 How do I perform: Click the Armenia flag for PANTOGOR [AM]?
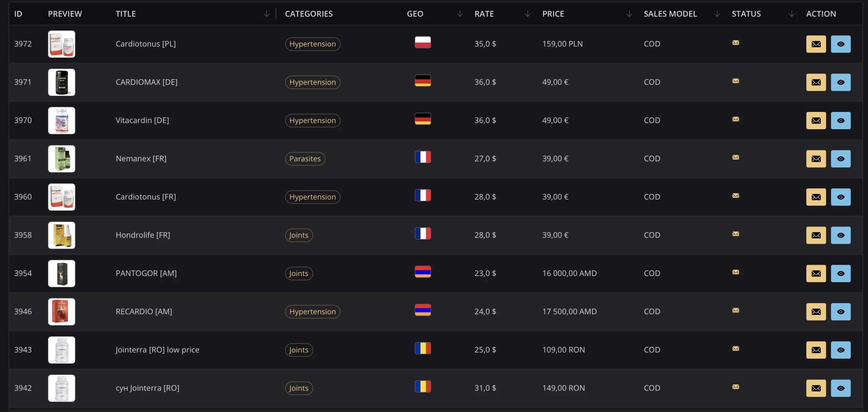pos(422,272)
